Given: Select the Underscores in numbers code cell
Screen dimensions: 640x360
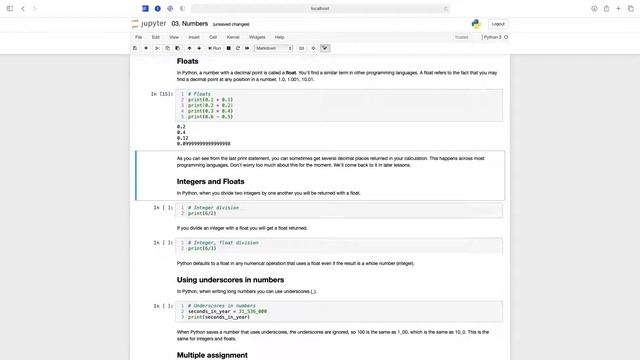Looking at the screenshot, I should click(339, 311).
